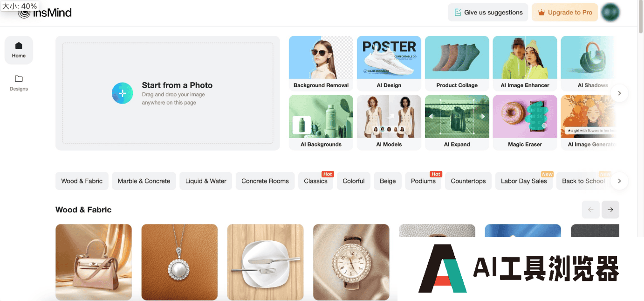This screenshot has width=644, height=301.
Task: Choose the Podiums category chip
Action: tap(423, 181)
